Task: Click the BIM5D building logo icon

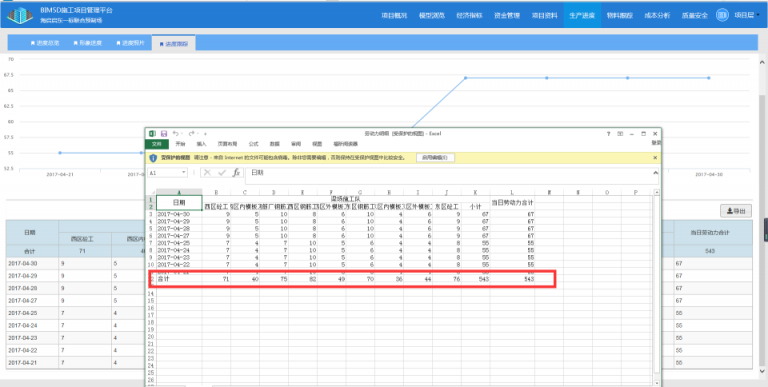Action: [x=20, y=15]
